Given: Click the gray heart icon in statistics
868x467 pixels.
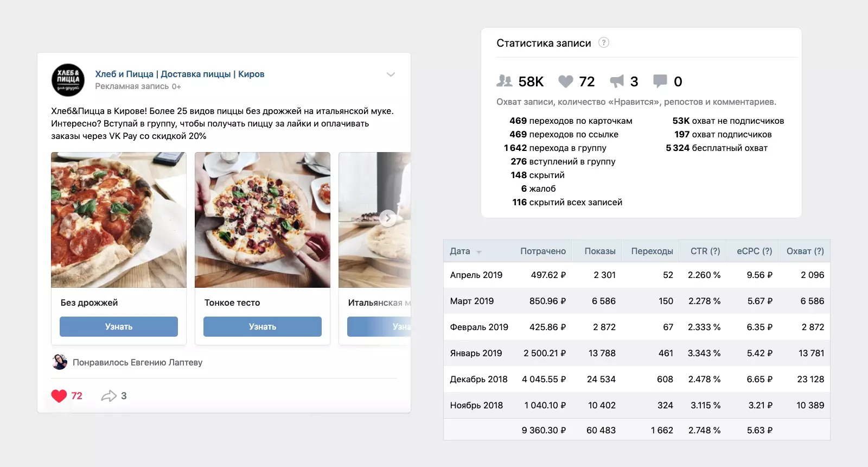Looking at the screenshot, I should [x=566, y=81].
